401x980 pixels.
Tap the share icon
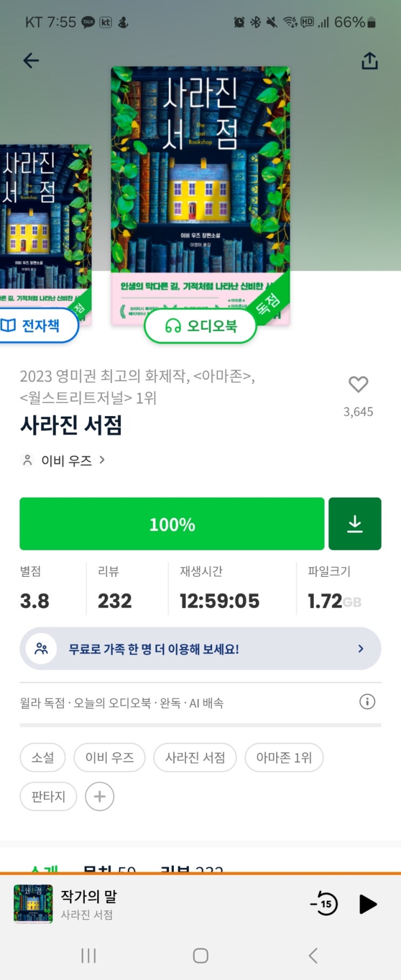click(x=369, y=61)
